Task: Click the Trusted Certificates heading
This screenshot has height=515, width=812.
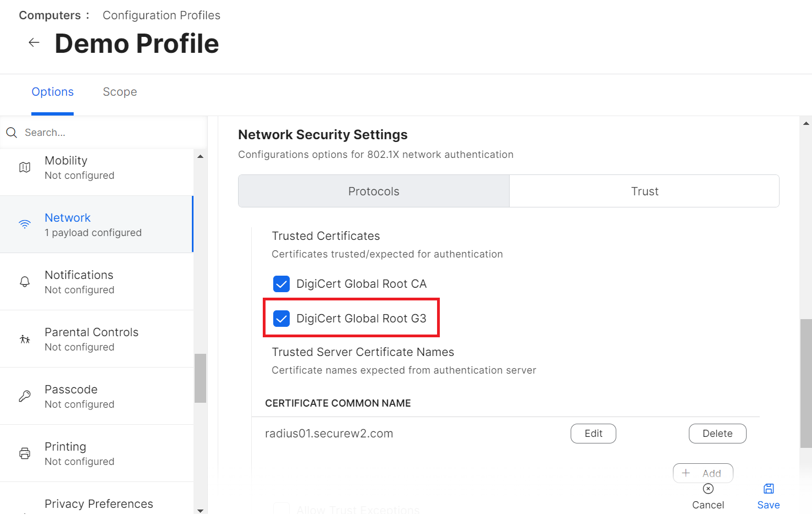Action: 326,236
